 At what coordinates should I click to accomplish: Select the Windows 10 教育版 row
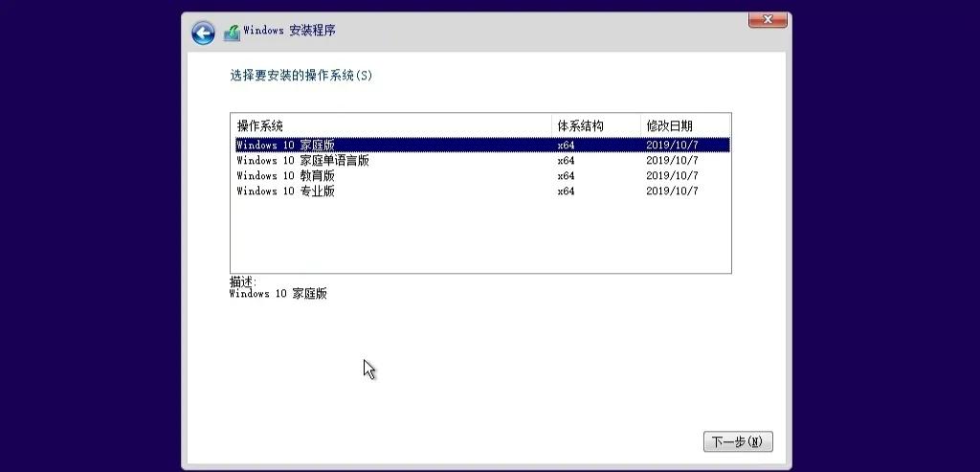[x=482, y=175]
